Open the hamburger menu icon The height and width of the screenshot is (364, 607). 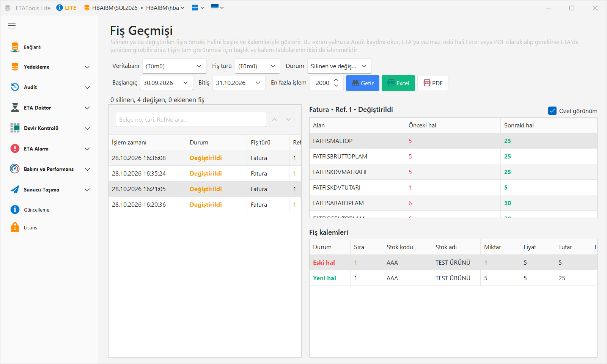coord(12,26)
